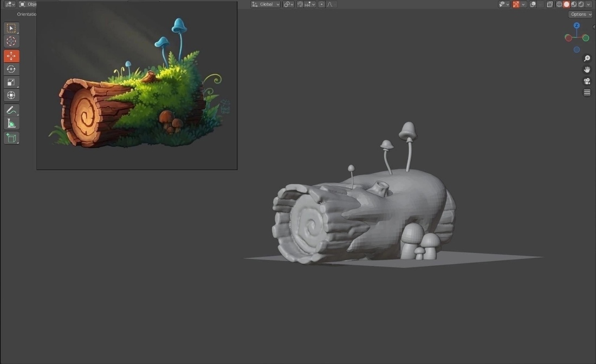Toggle show overlays button
Image resolution: width=596 pixels, height=364 pixels.
[533, 4]
